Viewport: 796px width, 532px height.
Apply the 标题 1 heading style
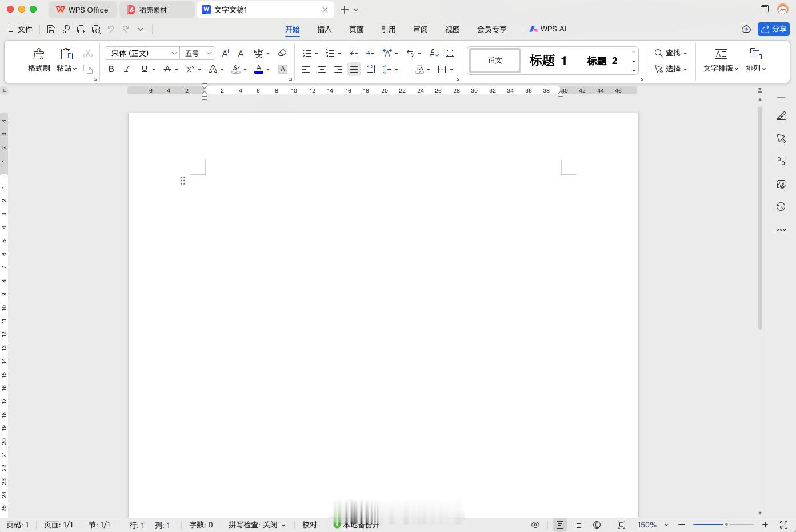(548, 61)
